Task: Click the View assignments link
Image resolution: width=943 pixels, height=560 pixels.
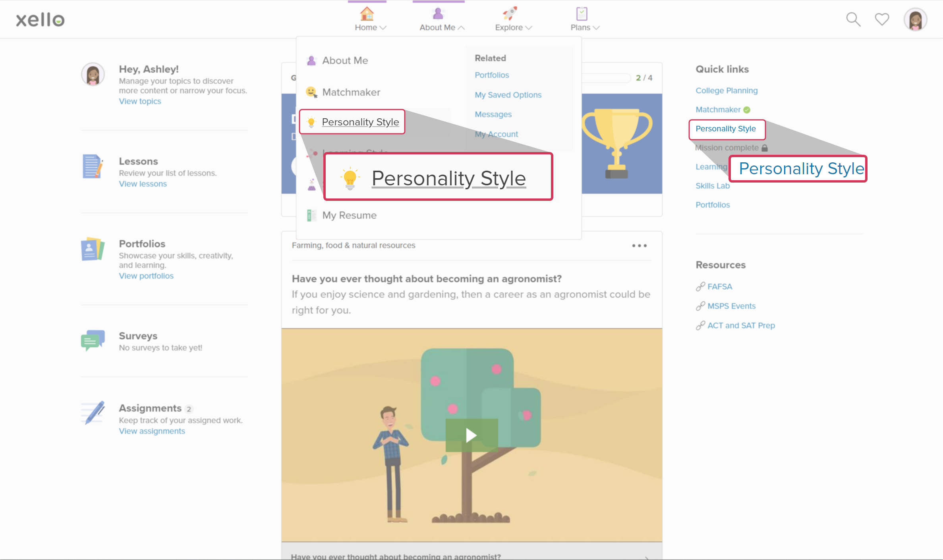Action: [152, 431]
